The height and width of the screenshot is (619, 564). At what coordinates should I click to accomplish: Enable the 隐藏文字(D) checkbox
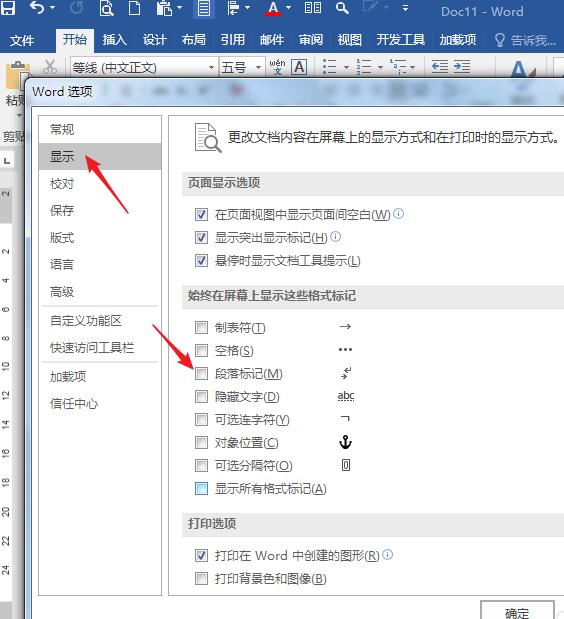(201, 396)
